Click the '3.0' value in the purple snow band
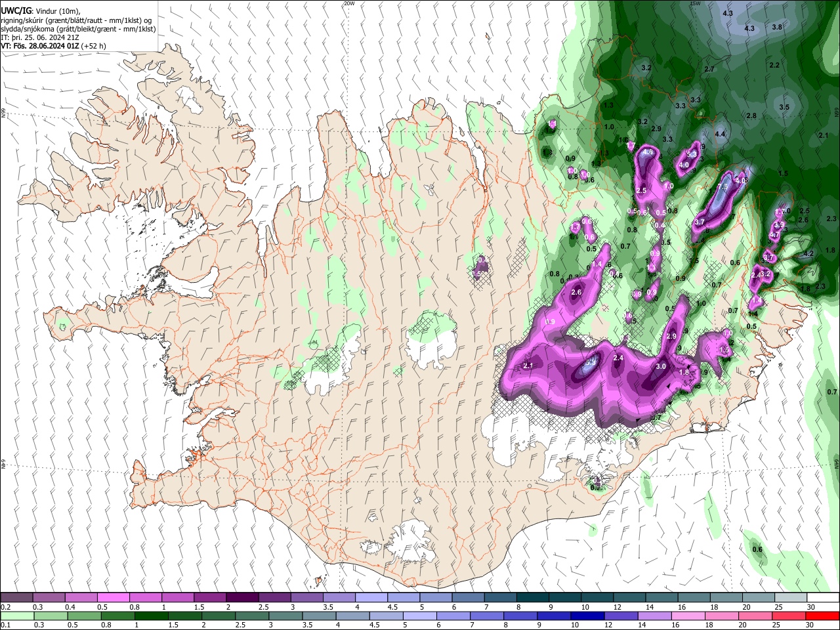The height and width of the screenshot is (630, 840). click(x=661, y=366)
